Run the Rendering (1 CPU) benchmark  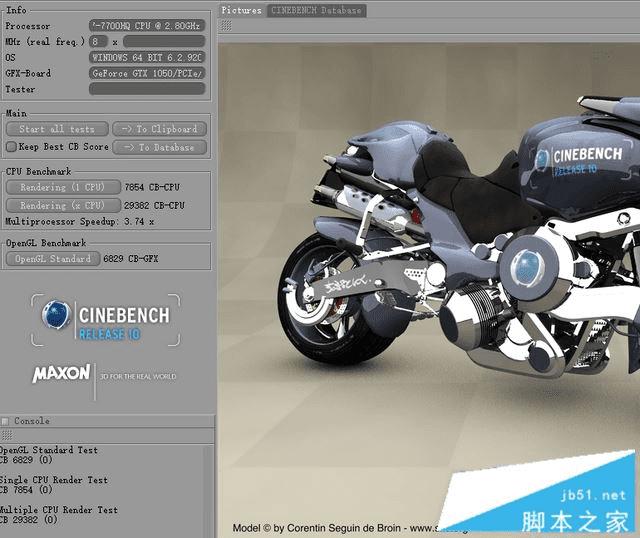[x=63, y=187]
